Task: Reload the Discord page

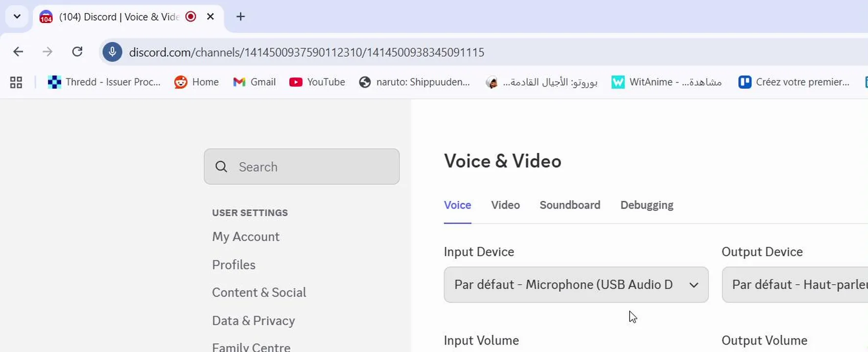Action: coord(77,52)
